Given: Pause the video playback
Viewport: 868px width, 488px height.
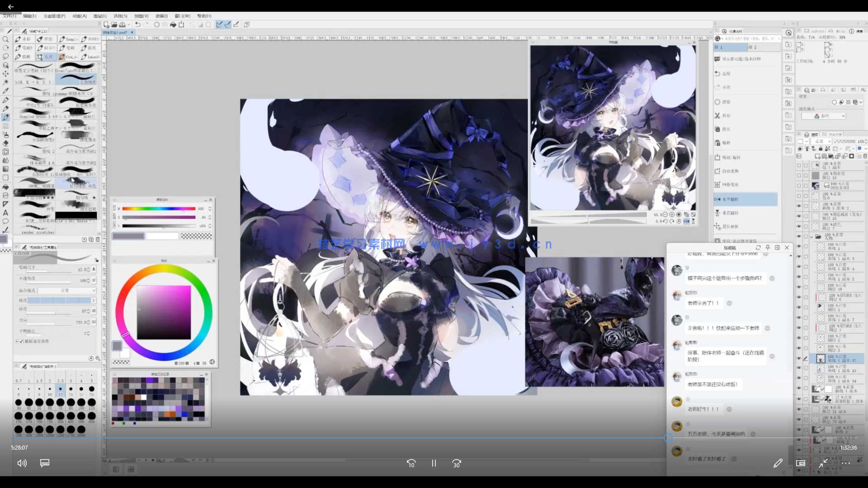Looking at the screenshot, I should 434,463.
